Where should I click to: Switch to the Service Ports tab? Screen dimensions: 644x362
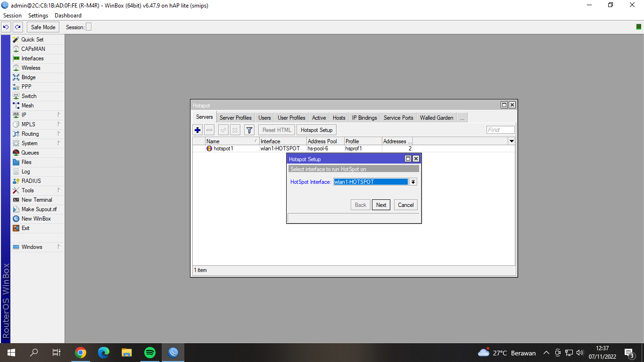398,118
